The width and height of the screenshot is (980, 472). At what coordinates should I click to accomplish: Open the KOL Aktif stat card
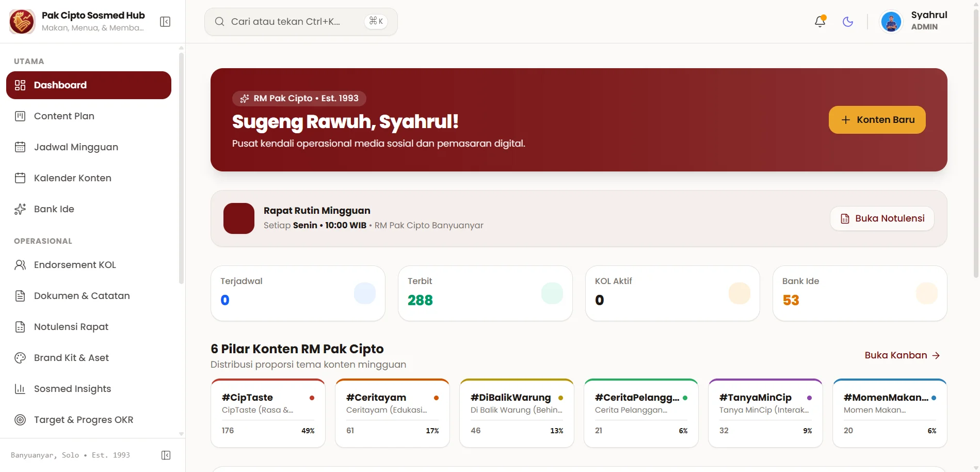pyautogui.click(x=672, y=293)
